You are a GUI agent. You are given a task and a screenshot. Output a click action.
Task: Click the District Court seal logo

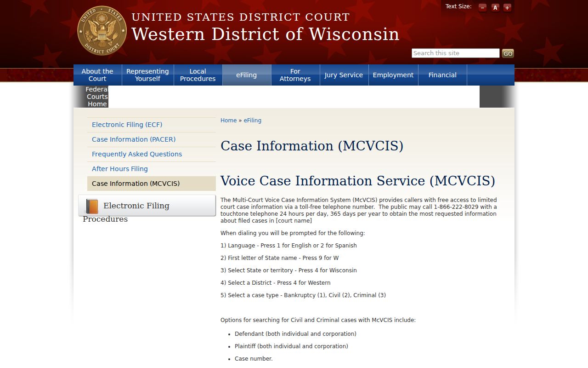coord(102,31)
